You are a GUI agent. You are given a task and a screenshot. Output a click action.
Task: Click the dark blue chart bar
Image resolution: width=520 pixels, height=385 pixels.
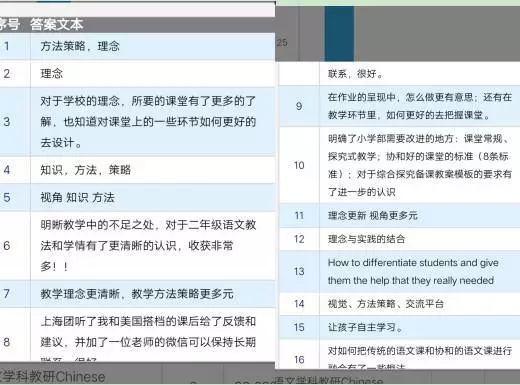[x=339, y=33]
